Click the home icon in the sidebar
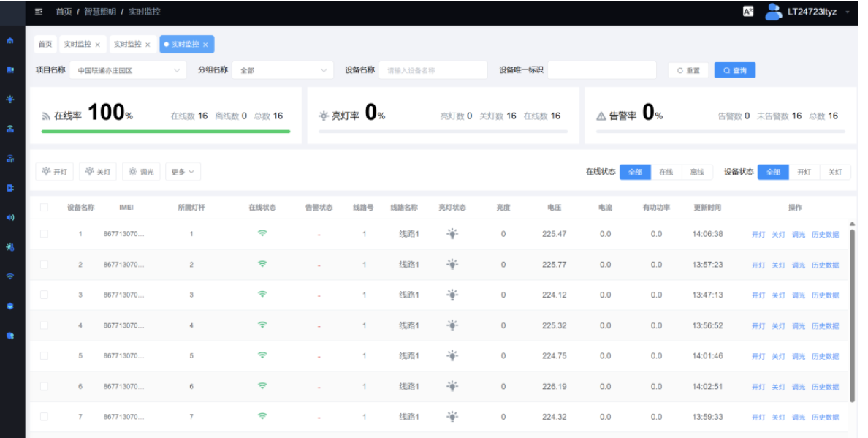This screenshot has height=438, width=868. click(x=10, y=40)
